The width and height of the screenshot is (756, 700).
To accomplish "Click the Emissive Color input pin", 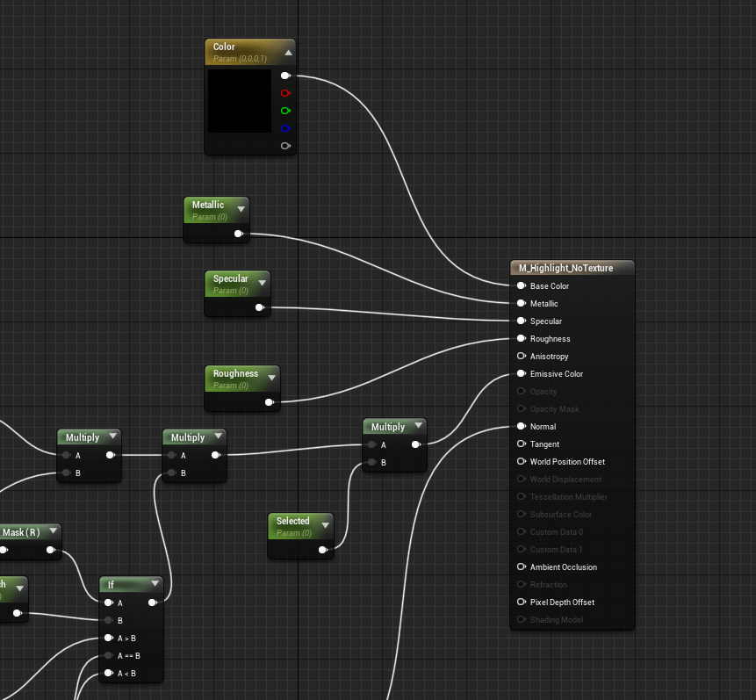I will (521, 374).
